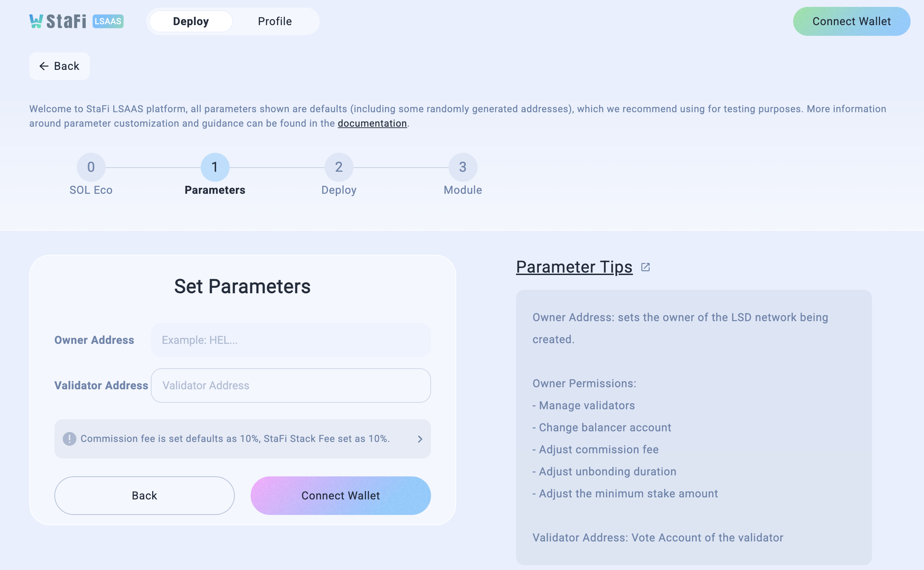Select step 0 SOL Eco circle
The image size is (924, 570).
91,167
